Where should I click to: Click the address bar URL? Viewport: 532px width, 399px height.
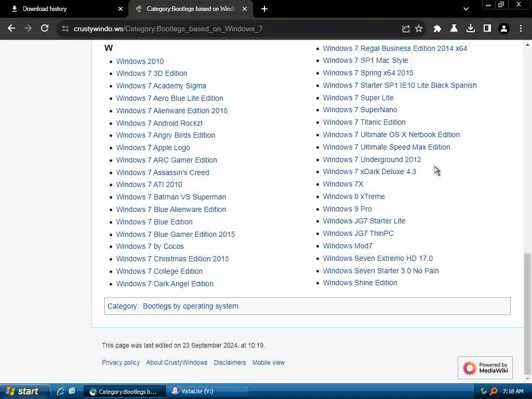point(168,29)
